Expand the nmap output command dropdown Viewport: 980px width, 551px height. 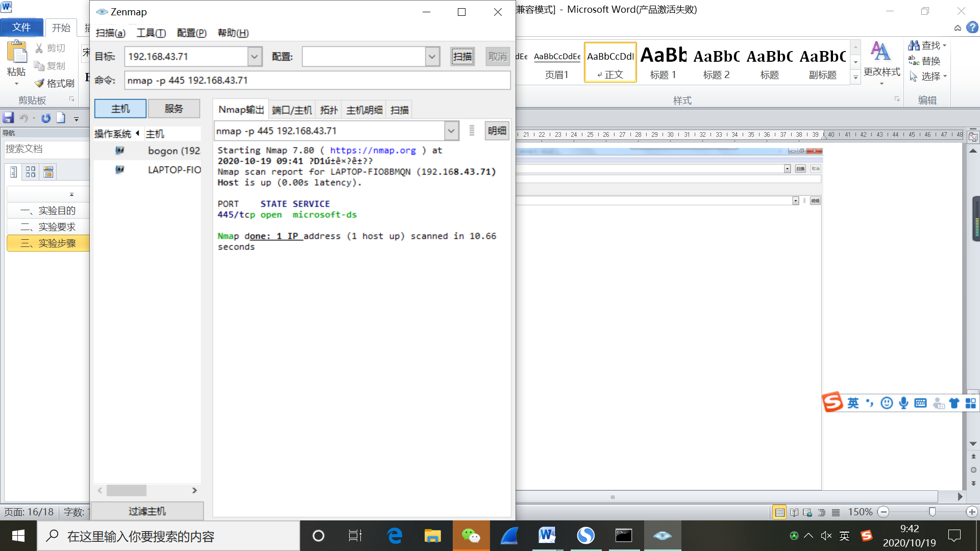(x=451, y=131)
